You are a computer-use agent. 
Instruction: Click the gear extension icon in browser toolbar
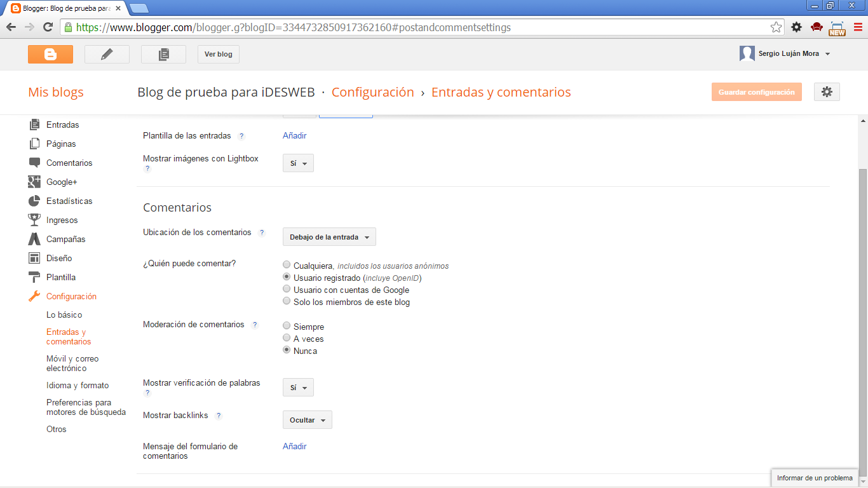point(796,27)
